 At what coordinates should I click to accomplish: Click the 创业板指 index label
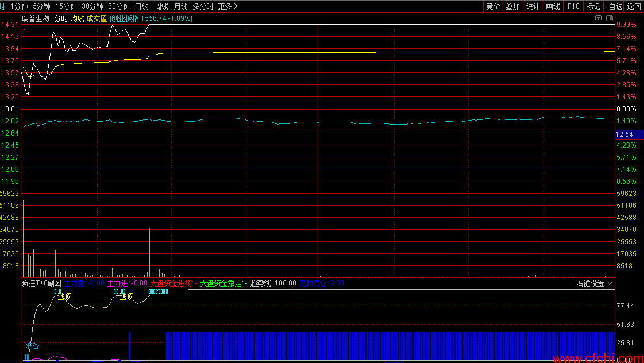pyautogui.click(x=125, y=18)
